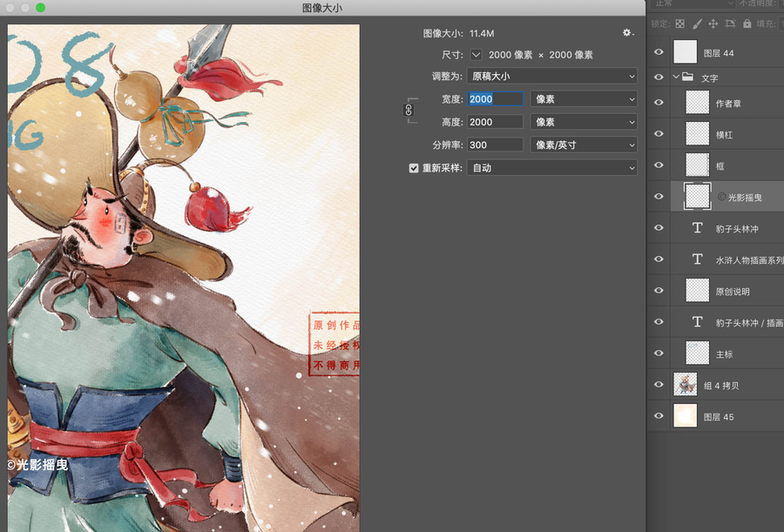This screenshot has width=784, height=532.
Task: Hide the 文字 group
Action: click(659, 77)
